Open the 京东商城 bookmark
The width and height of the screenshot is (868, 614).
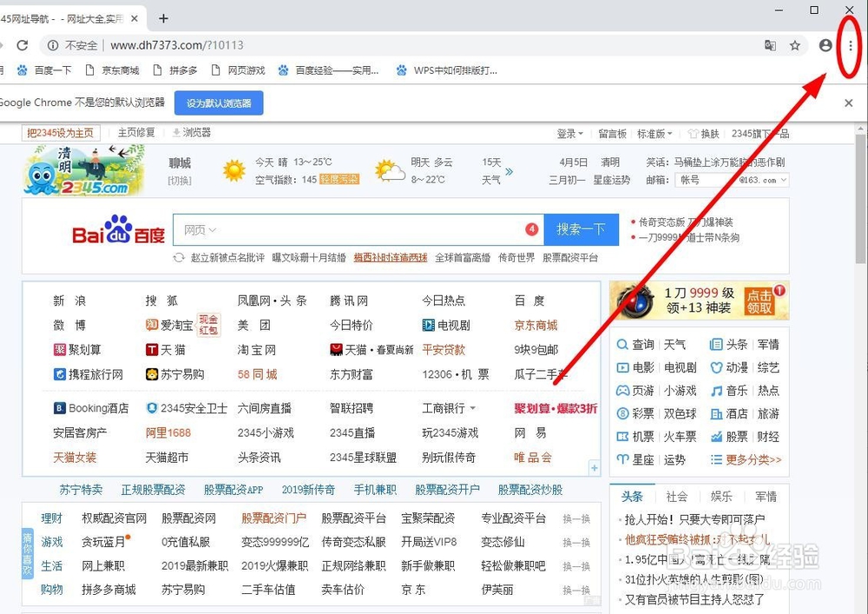pos(112,70)
